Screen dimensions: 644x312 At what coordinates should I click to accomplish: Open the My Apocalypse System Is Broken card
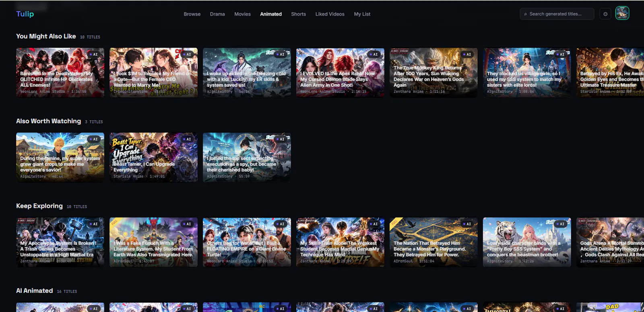point(60,242)
